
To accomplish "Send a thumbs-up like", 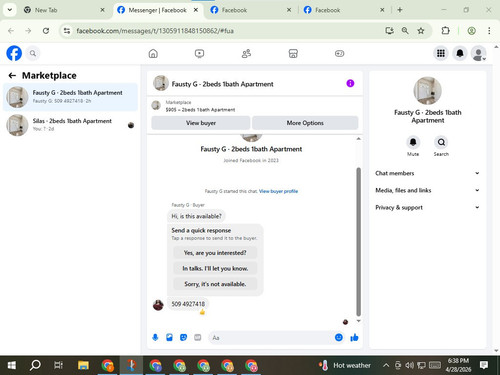I will (354, 337).
